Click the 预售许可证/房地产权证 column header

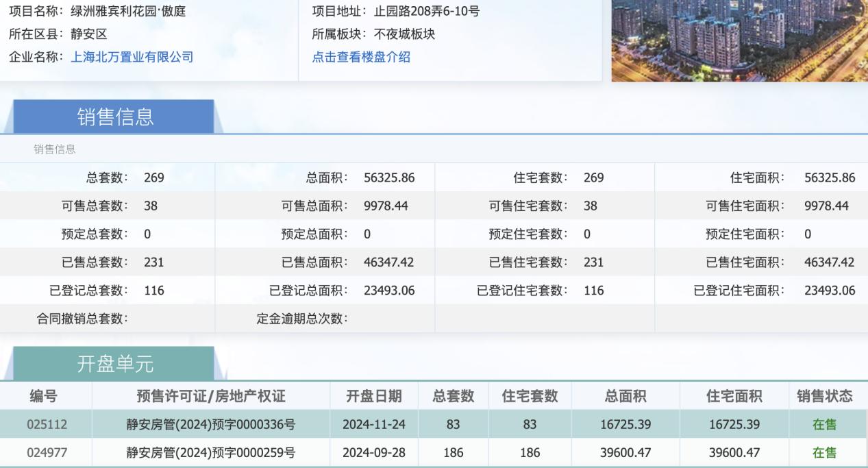click(211, 396)
